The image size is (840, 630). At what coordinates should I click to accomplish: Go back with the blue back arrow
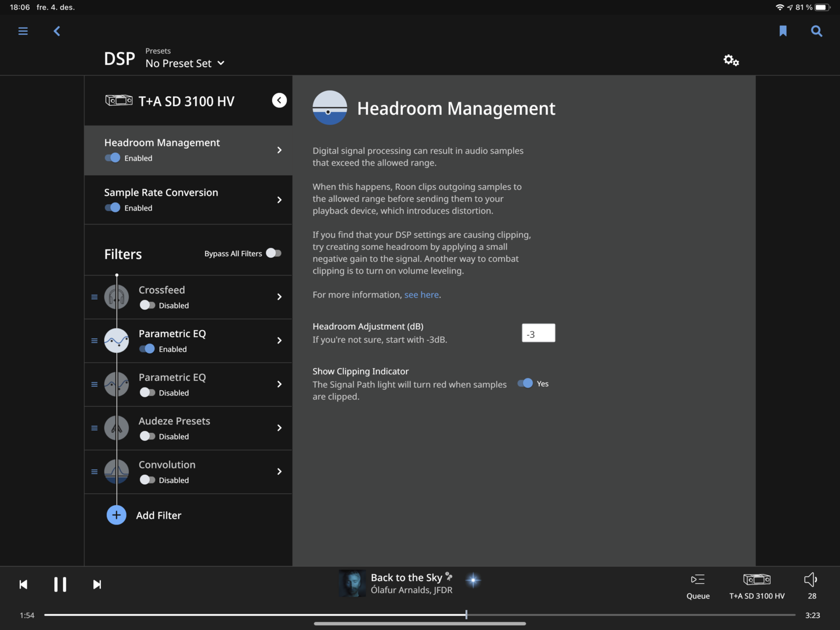57,31
